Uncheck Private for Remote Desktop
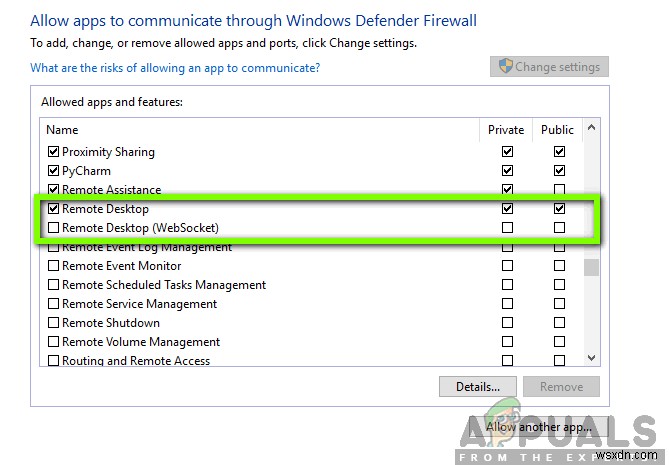669x465 pixels. 508,209
